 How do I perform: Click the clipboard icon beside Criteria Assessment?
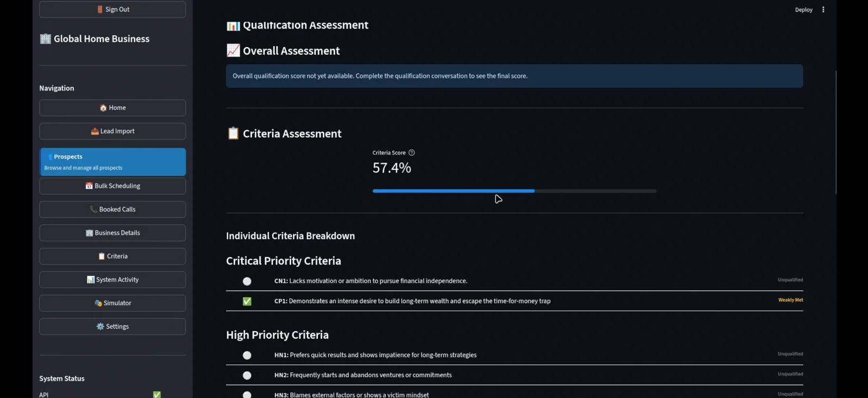coord(233,133)
